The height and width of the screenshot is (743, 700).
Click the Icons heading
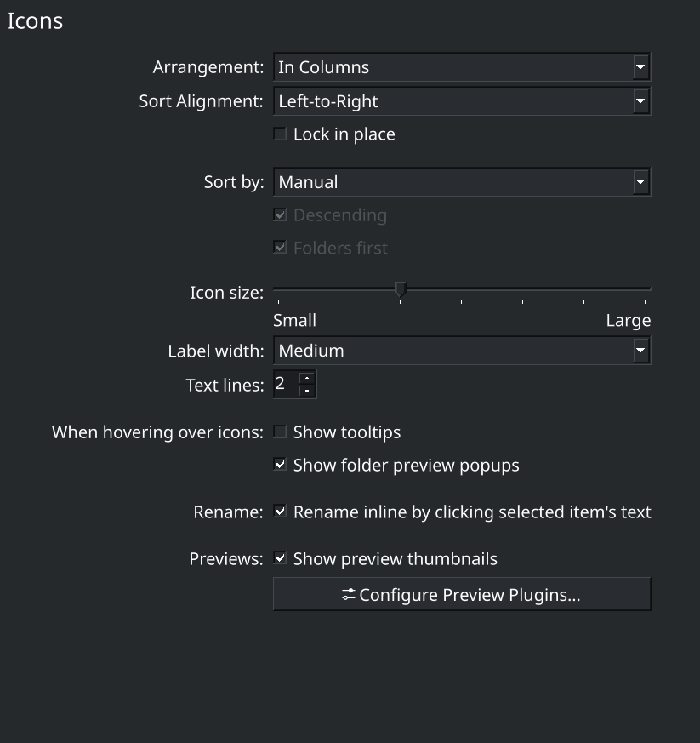tap(35, 21)
